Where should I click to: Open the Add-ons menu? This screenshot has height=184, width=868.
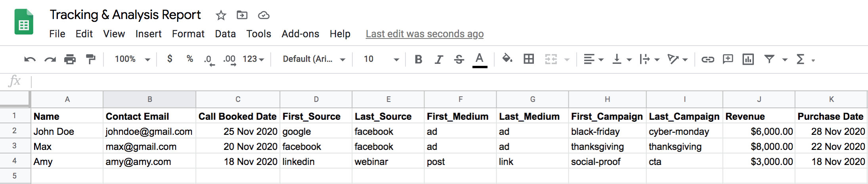click(300, 34)
